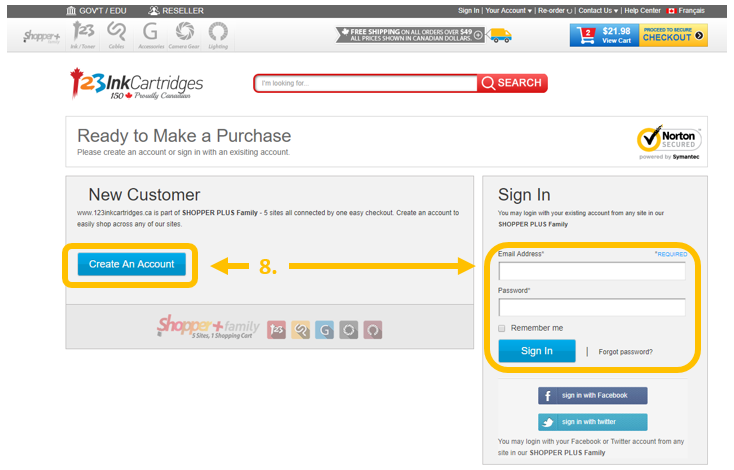Click the Gov't / Edu building icon
Image resolution: width=734 pixels, height=470 pixels.
click(71, 11)
